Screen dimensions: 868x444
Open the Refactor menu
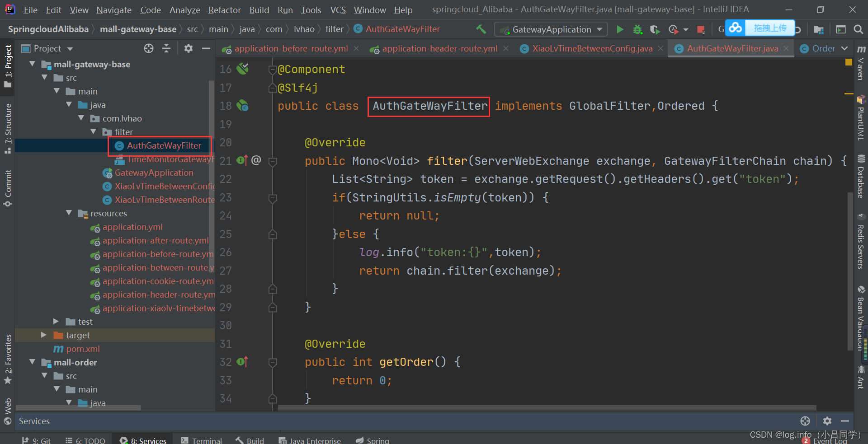tap(224, 10)
